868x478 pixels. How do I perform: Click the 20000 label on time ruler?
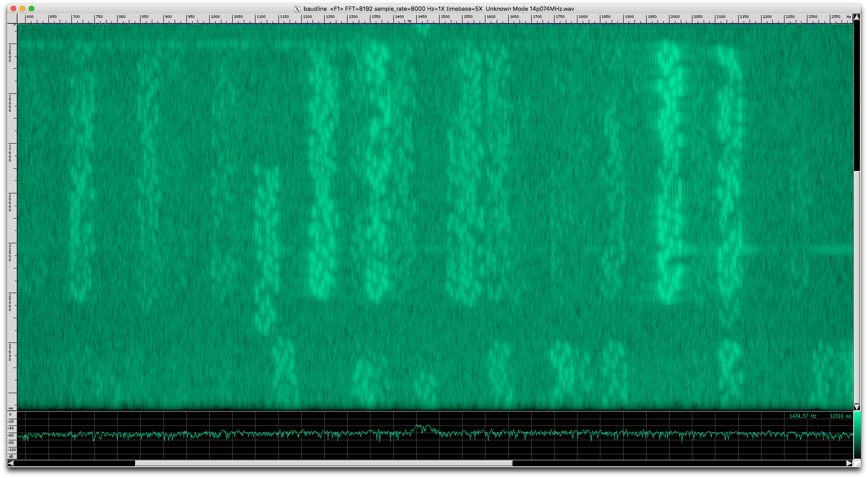point(10,203)
